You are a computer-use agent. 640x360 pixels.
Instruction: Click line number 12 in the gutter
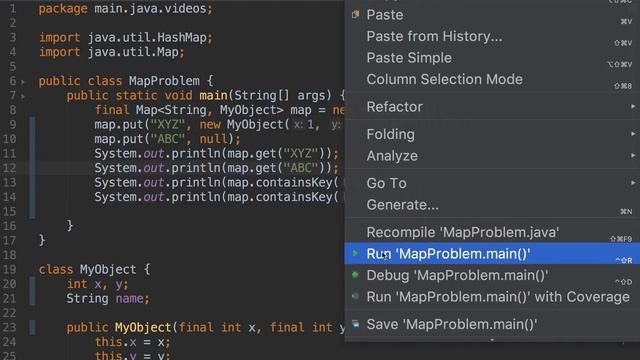tap(9, 168)
